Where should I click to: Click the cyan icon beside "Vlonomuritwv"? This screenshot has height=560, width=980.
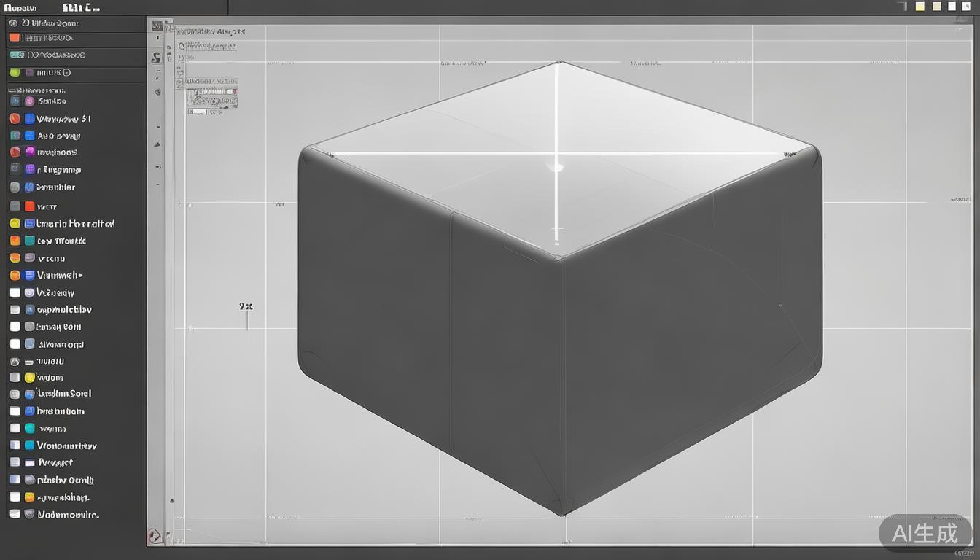(30, 446)
